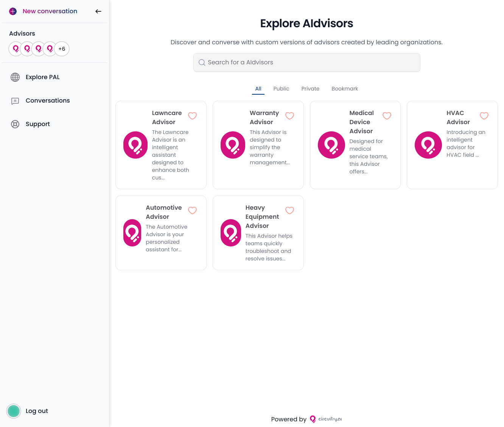Image resolution: width=504 pixels, height=427 pixels.
Task: Bookmark the Heavy Equipment Advisor with heart
Action: click(290, 210)
